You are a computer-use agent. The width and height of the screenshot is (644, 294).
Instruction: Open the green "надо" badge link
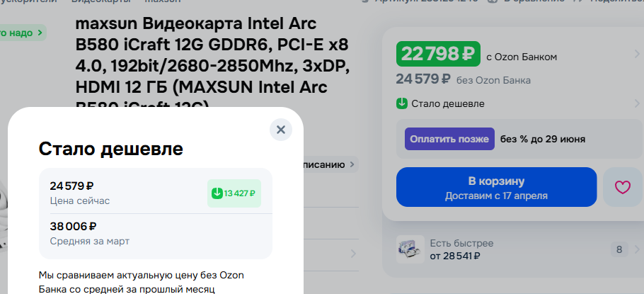pos(21,33)
